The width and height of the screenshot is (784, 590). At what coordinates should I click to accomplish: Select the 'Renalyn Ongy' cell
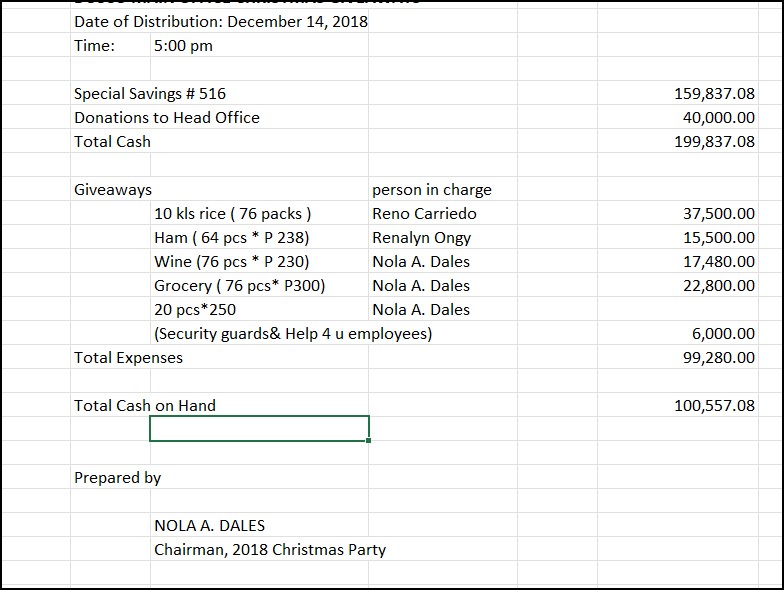421,238
